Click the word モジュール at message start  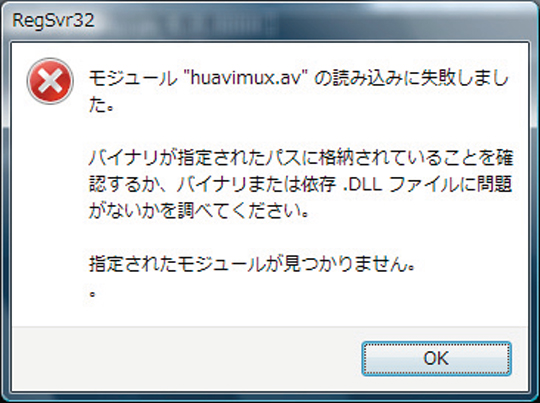132,79
